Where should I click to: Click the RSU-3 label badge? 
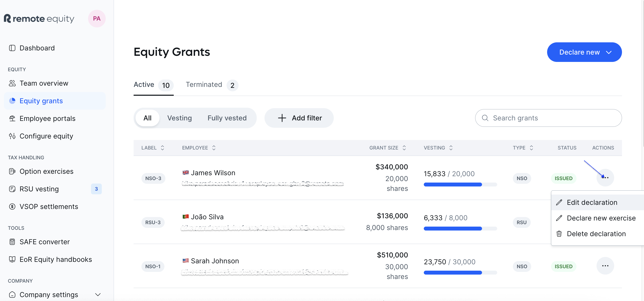153,222
